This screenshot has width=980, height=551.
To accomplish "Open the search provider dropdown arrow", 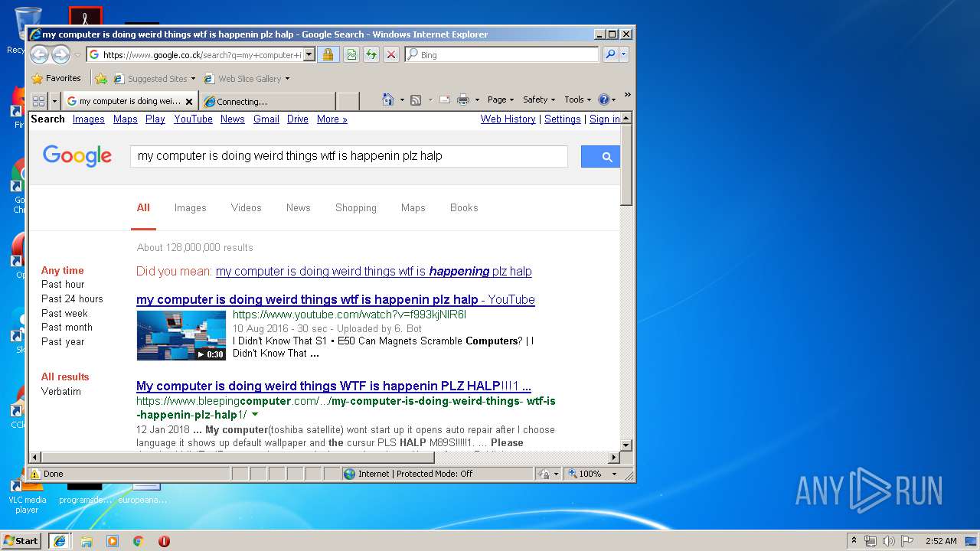I will (624, 54).
